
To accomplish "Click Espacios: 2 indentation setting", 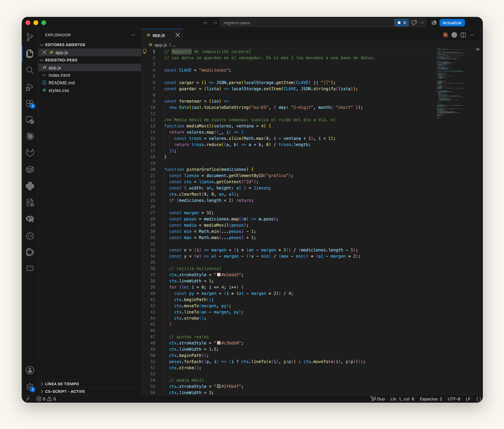I will [x=431, y=399].
